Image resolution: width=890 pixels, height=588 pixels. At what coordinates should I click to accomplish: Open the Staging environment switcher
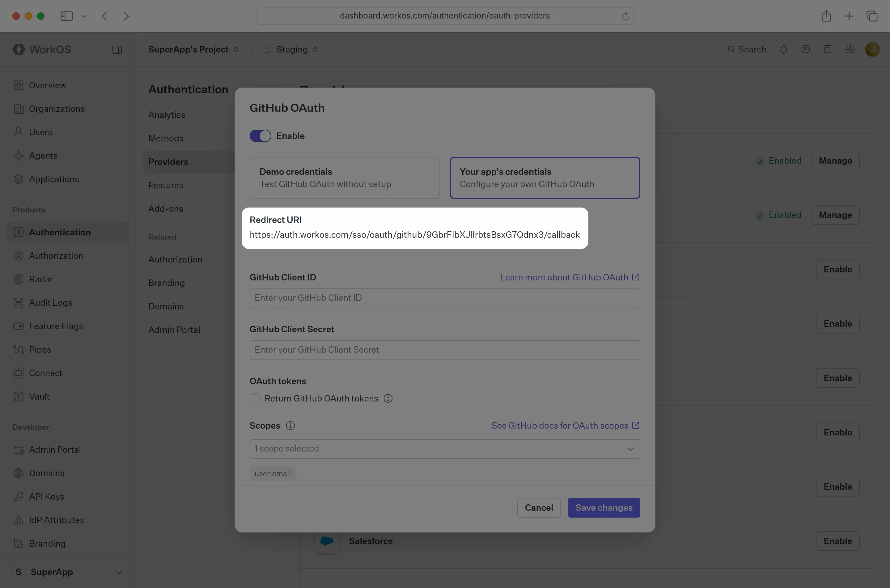coord(290,49)
